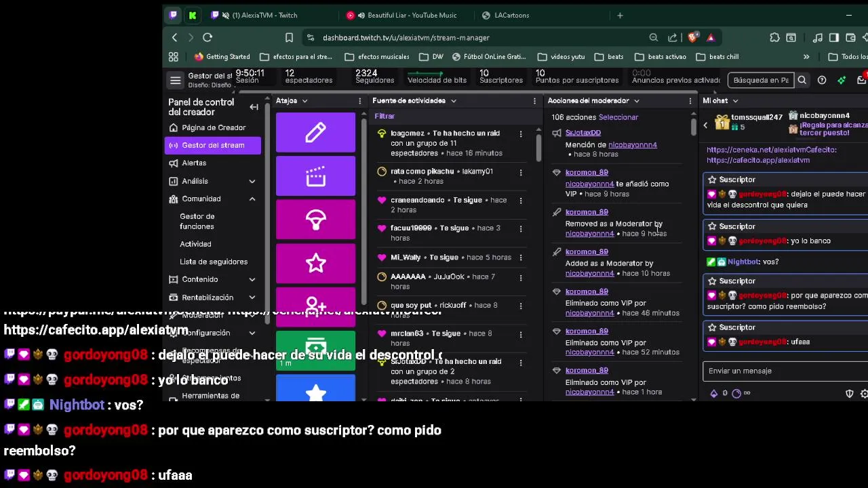
Task: Click the previous arrow on the gift leaderboard
Action: point(705,125)
